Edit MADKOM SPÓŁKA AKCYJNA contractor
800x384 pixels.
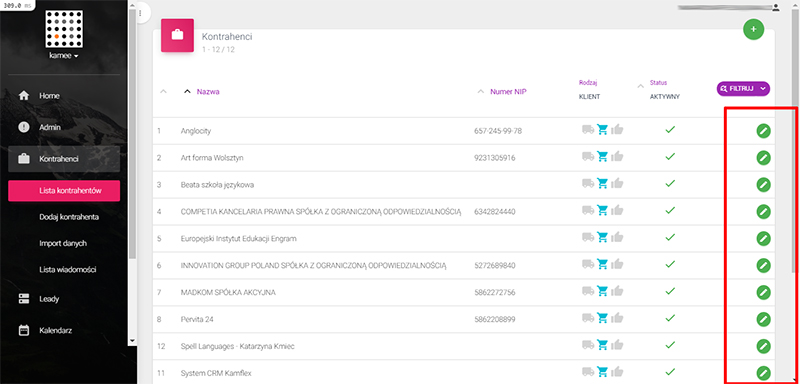763,293
